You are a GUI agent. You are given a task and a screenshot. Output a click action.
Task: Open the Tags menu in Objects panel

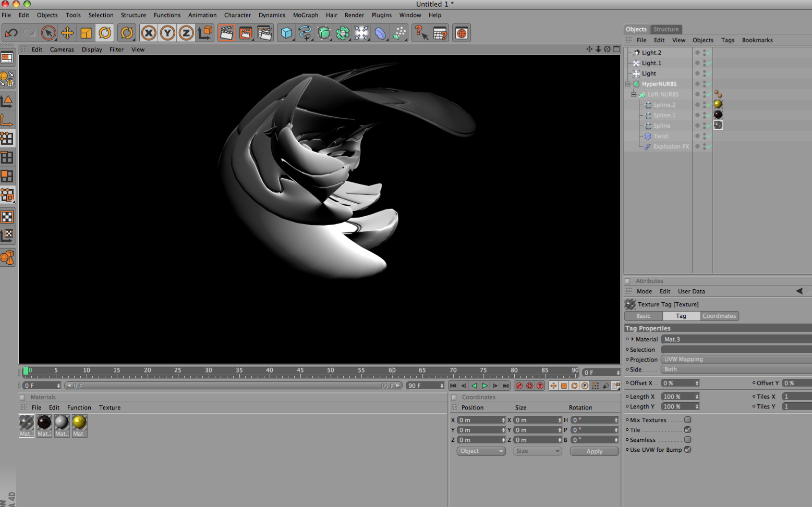point(728,40)
